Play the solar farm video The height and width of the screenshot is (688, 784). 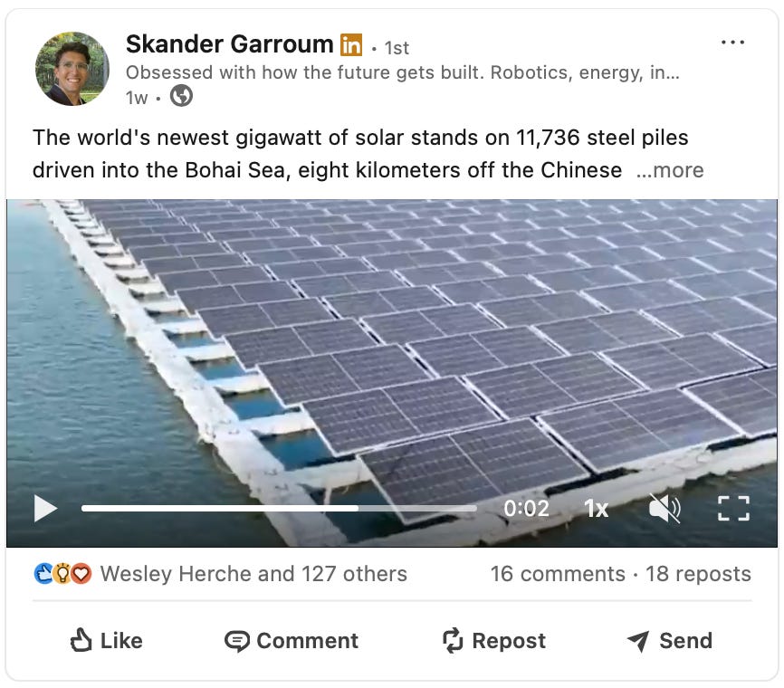(x=45, y=509)
